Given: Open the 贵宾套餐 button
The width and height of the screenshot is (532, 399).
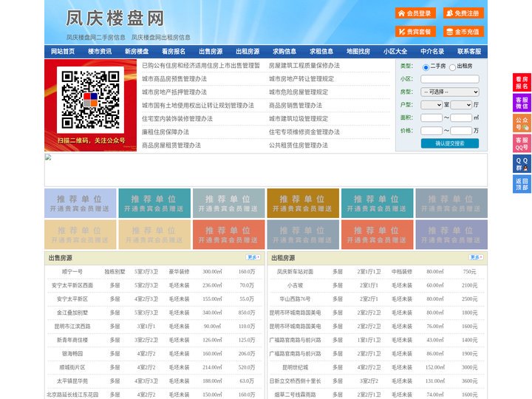Looking at the screenshot, I should coord(415,32).
